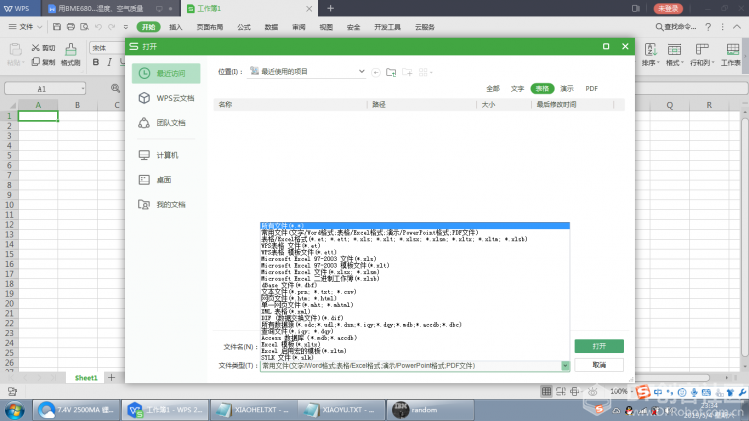Image resolution: width=749 pixels, height=421 pixels.
Task: Filter by 演示 file type
Action: point(567,88)
